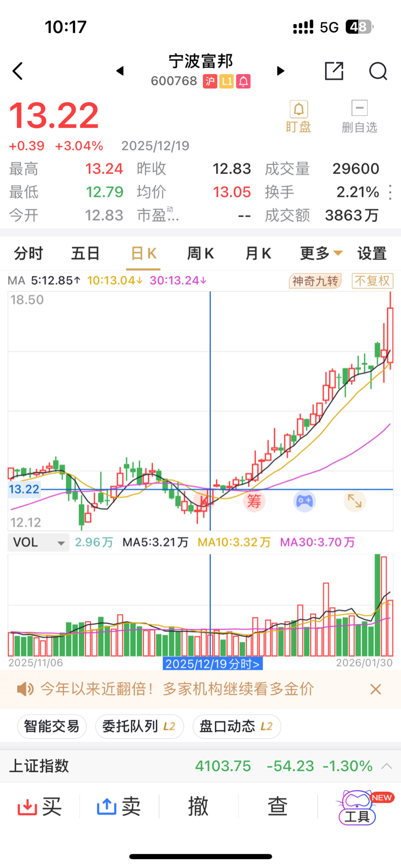
Task: Open 智能交易
Action: pyautogui.click(x=52, y=727)
